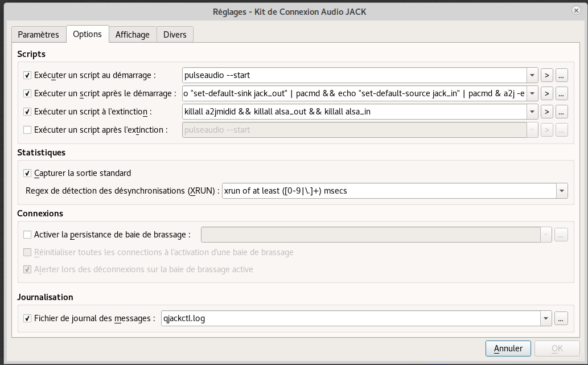Close the Réglages dialog window
The height and width of the screenshot is (365, 588).
point(577,11)
